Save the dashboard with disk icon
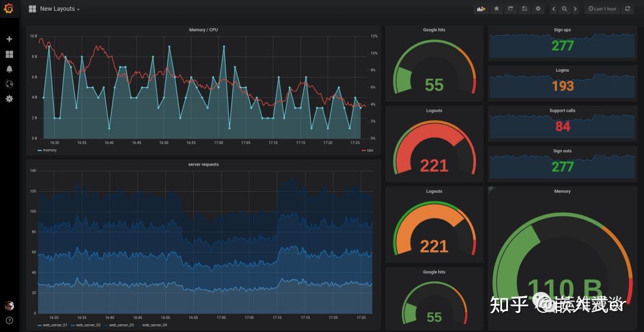 pyautogui.click(x=524, y=8)
